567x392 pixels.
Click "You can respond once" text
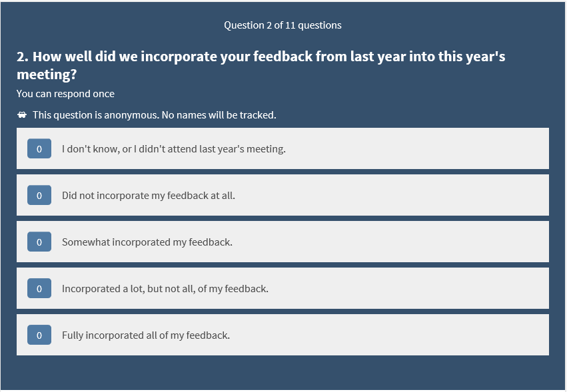pyautogui.click(x=65, y=94)
